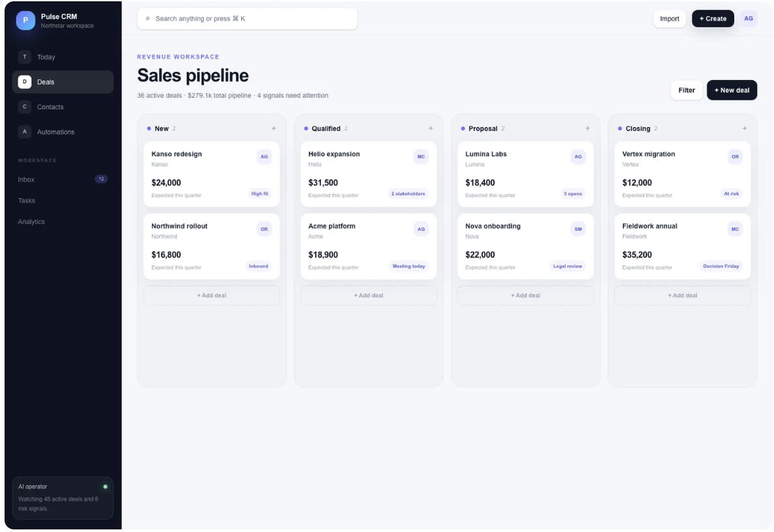
Task: Click the 3 opens tag
Action: pyautogui.click(x=573, y=194)
